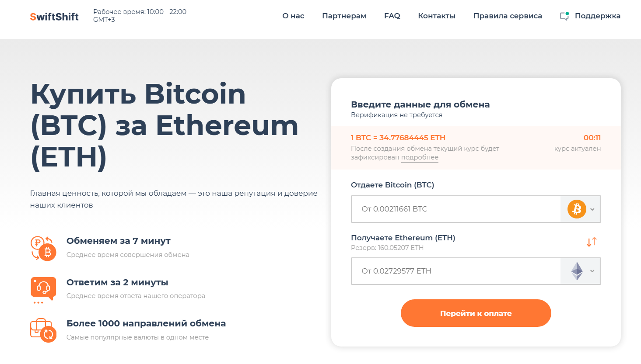Screen dimensions: 641x364
Task: Click the 'Поддержка' support link
Action: click(597, 16)
